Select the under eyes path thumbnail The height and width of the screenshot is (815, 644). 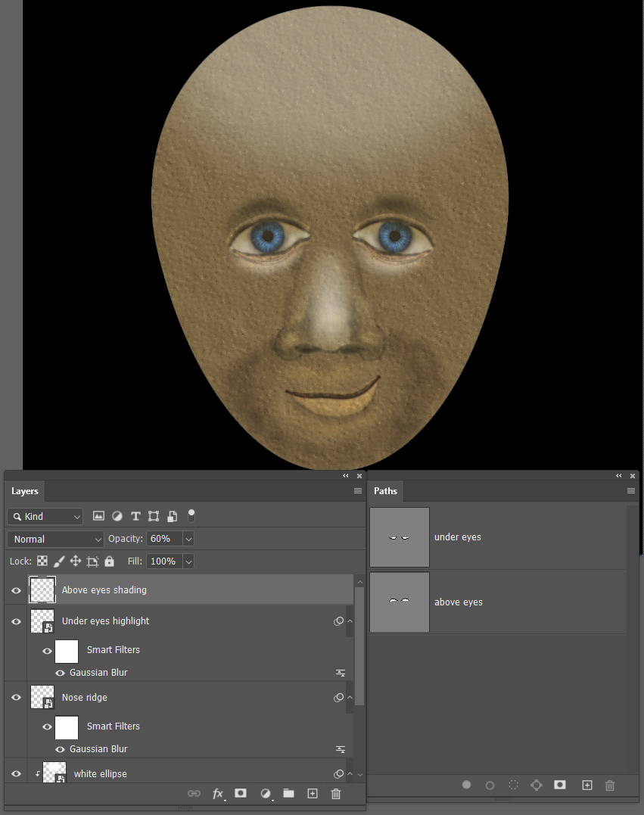[x=399, y=537]
